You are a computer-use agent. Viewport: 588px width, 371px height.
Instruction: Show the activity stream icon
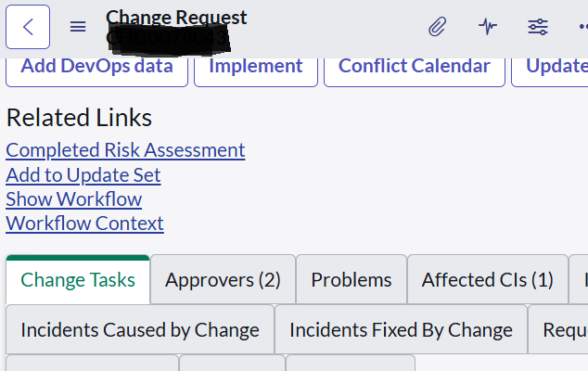488,27
